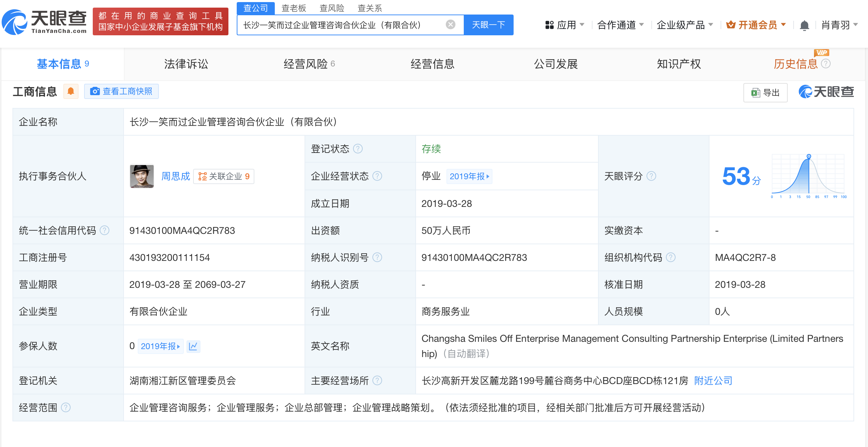The height and width of the screenshot is (447, 868).
Task: Expand the 2019年报 tag beside 参保人数
Action: [160, 346]
